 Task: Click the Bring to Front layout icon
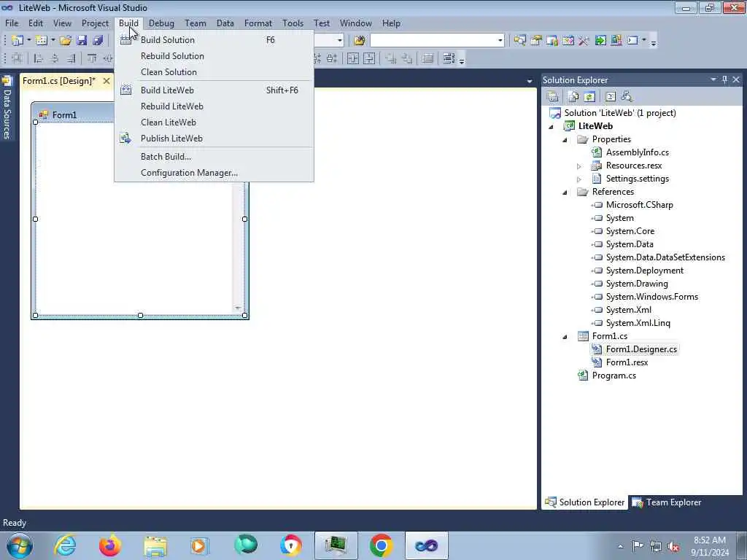click(x=391, y=58)
